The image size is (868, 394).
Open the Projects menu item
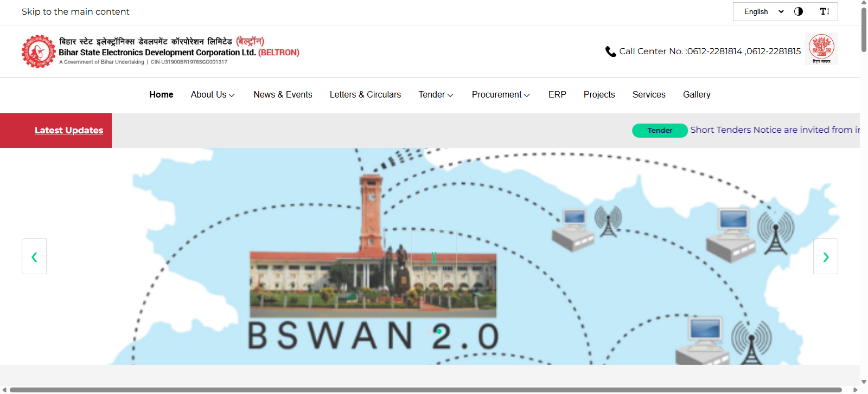[599, 94]
